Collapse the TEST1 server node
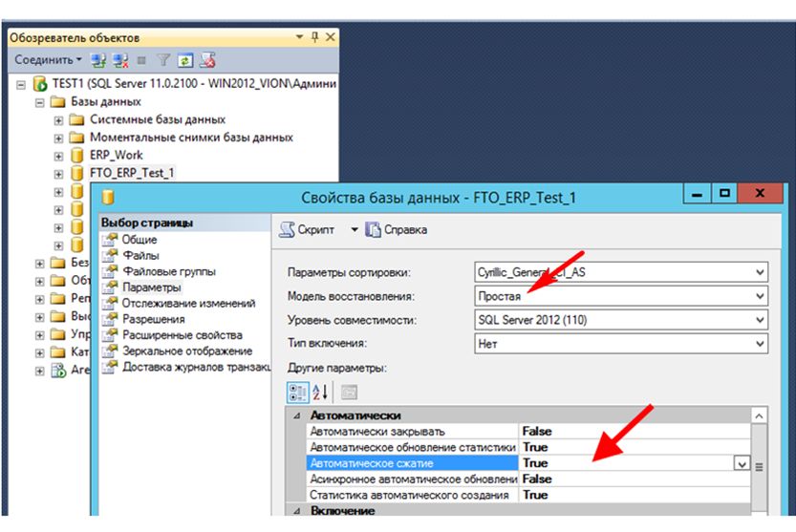The image size is (796, 532). click(x=21, y=84)
